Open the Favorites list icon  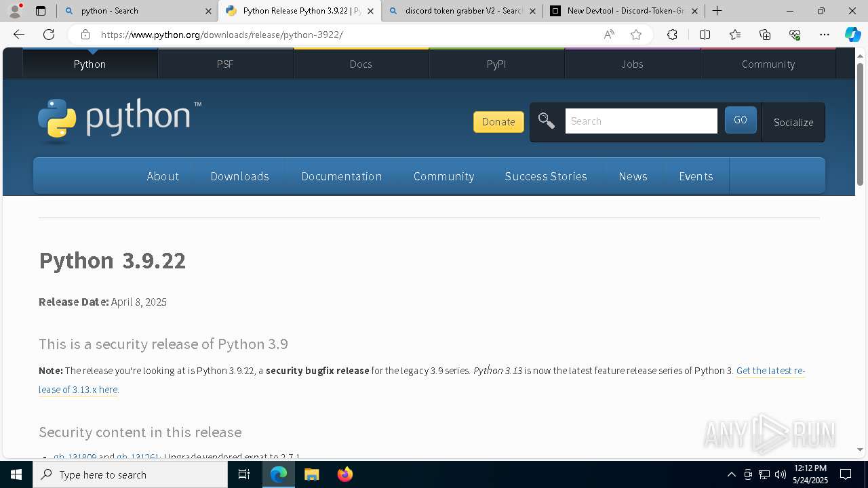735,35
